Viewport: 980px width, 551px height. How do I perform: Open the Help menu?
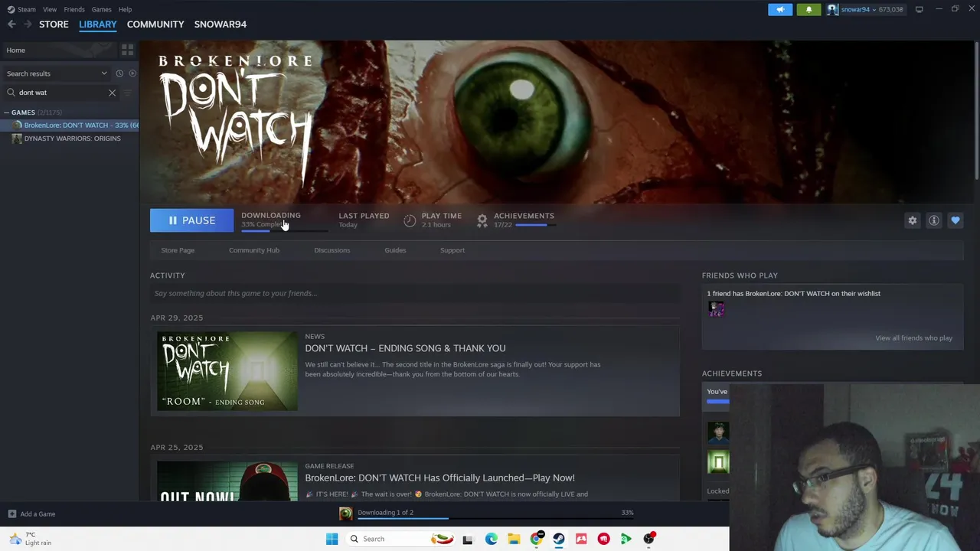coord(126,9)
